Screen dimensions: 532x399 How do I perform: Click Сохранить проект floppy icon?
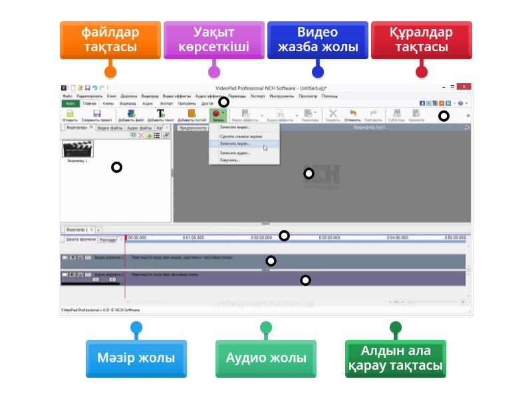[97, 114]
